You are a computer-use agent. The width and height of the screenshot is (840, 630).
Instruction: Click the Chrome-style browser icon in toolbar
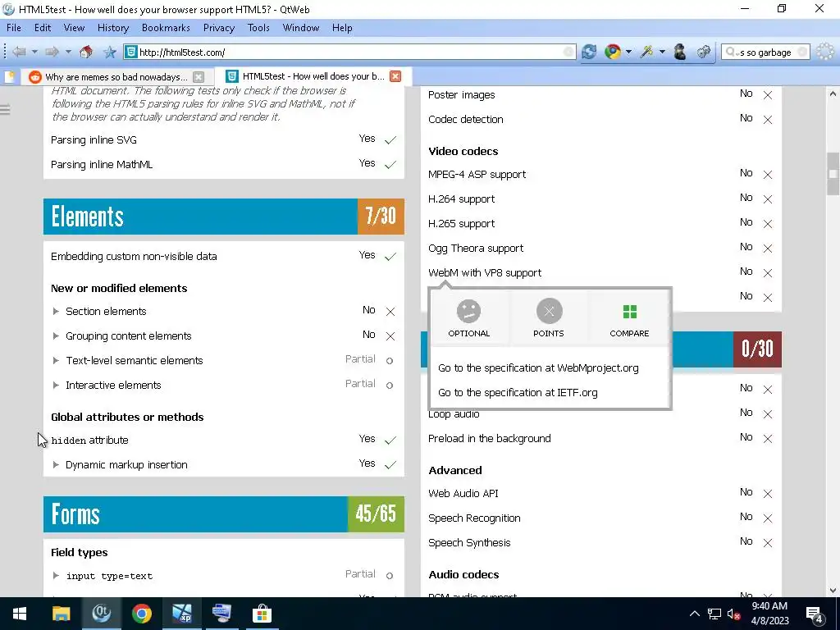coord(612,52)
